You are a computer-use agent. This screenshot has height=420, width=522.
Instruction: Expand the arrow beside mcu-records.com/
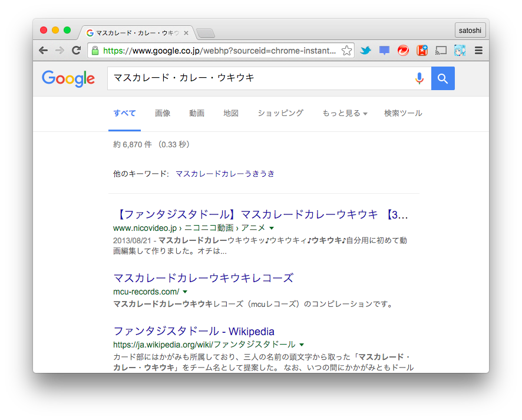pos(185,292)
